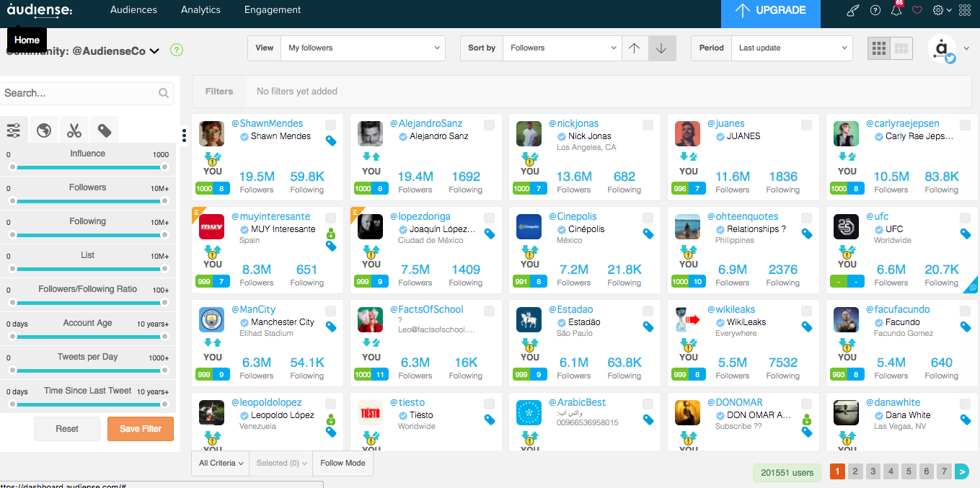Viewport: 980px width, 488px height.
Task: Click the Follow Mode button
Action: (343, 463)
